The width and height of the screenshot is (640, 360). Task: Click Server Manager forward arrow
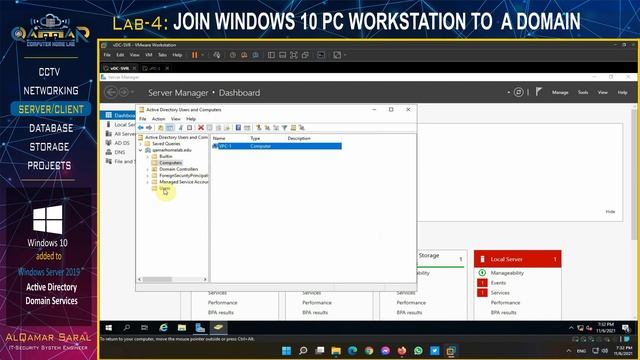(x=123, y=92)
